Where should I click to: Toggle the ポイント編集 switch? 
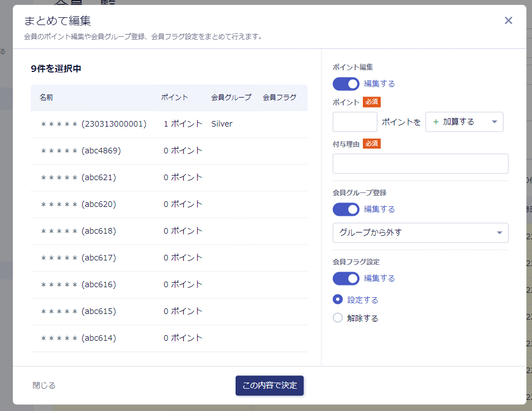tap(346, 84)
